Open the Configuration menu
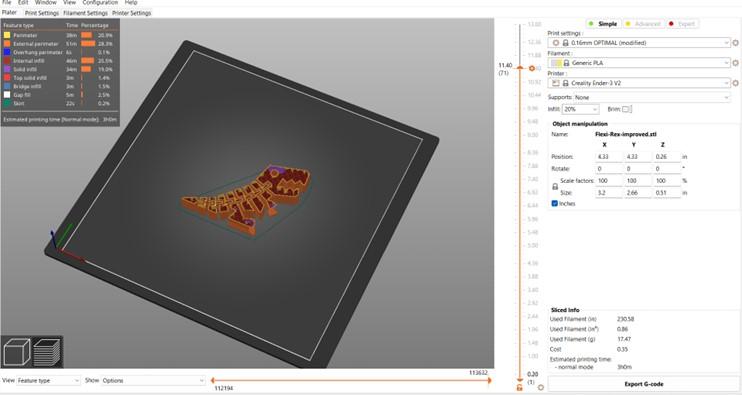 [x=100, y=2]
